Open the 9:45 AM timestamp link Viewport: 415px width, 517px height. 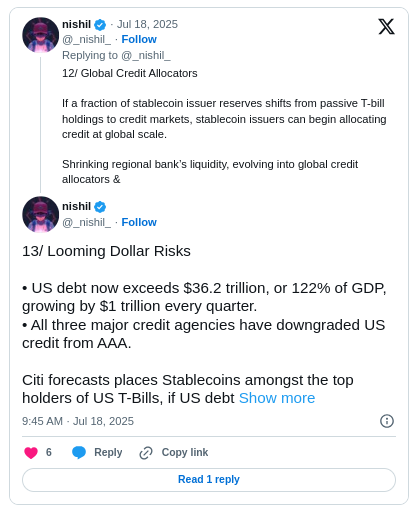[78, 421]
